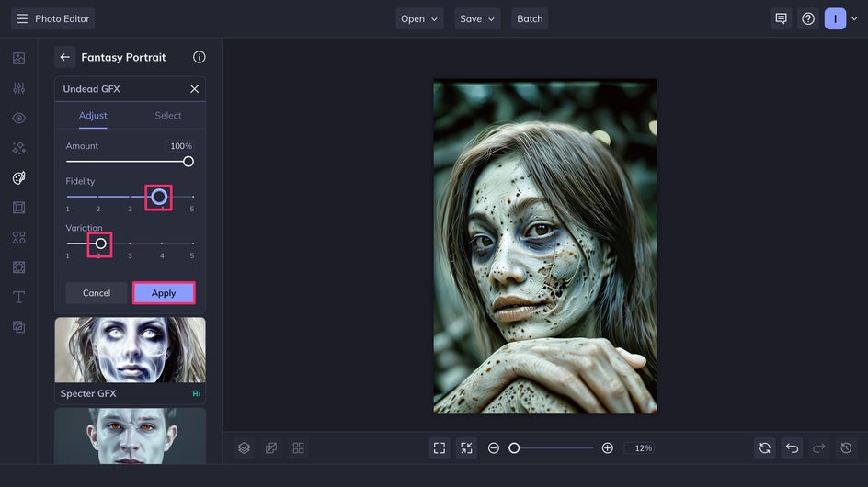Apply the Undead GFX effect

click(164, 293)
